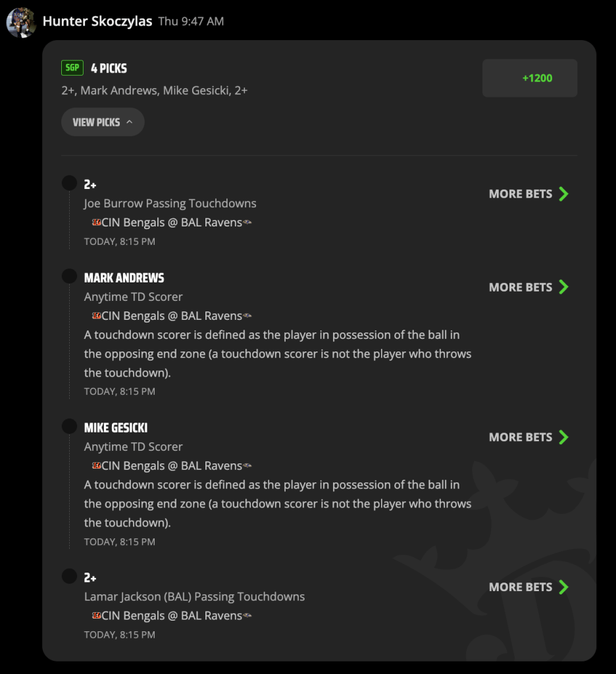The image size is (616, 674).
Task: Click the Thu 9:47 AM timestamp
Action: (x=191, y=22)
